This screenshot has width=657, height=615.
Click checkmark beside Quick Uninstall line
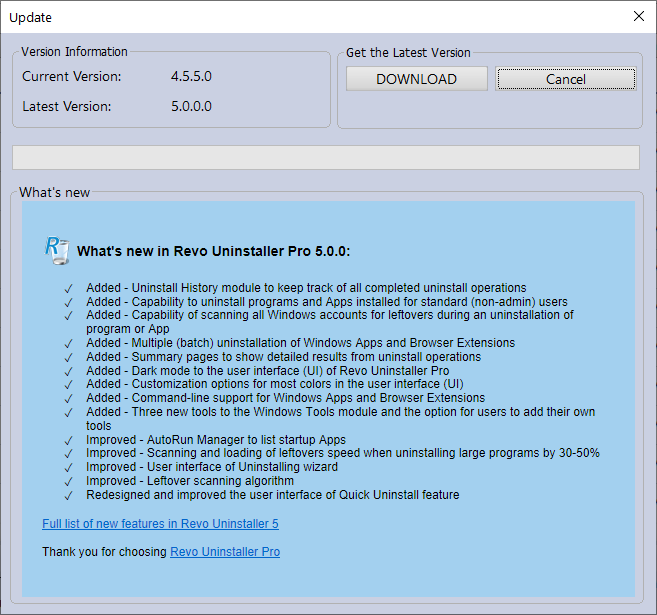(x=68, y=496)
